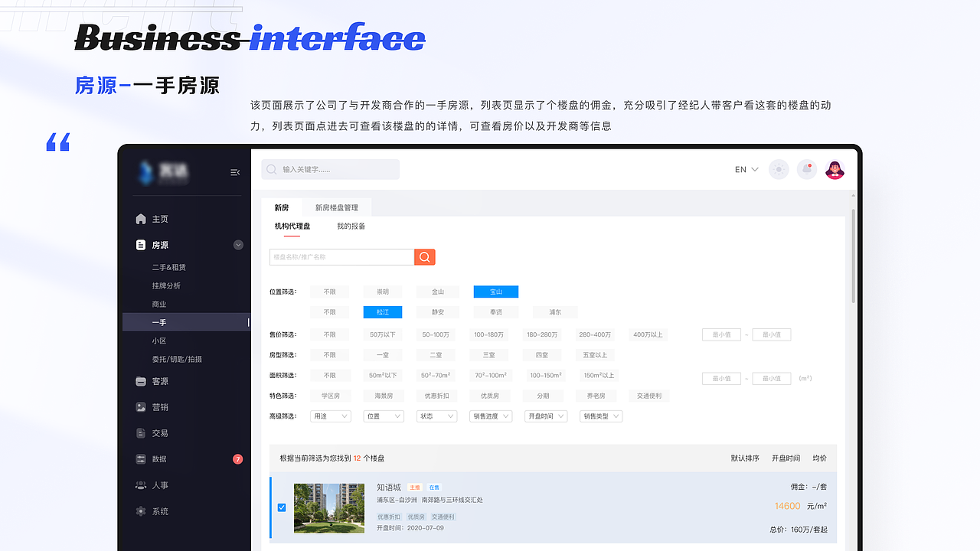Focus the 楼盘名称/推广名称 search field
Image resolution: width=980 pixels, height=551 pixels.
(341, 257)
